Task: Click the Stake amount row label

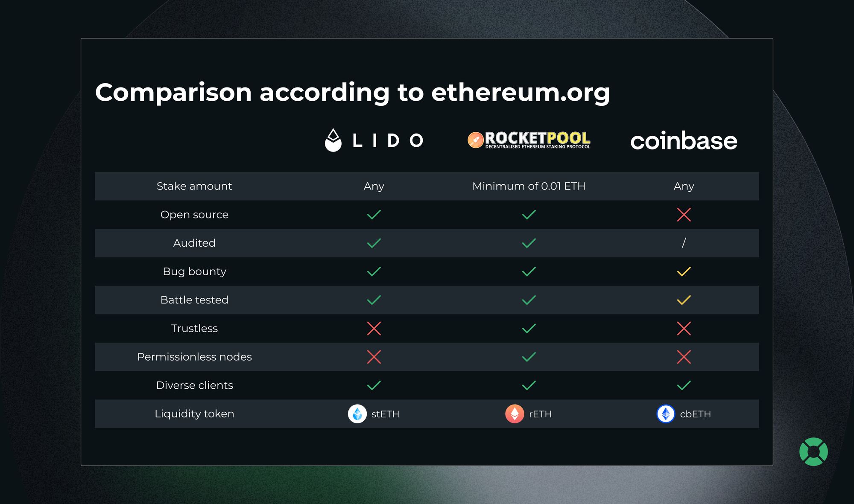Action: (x=194, y=186)
